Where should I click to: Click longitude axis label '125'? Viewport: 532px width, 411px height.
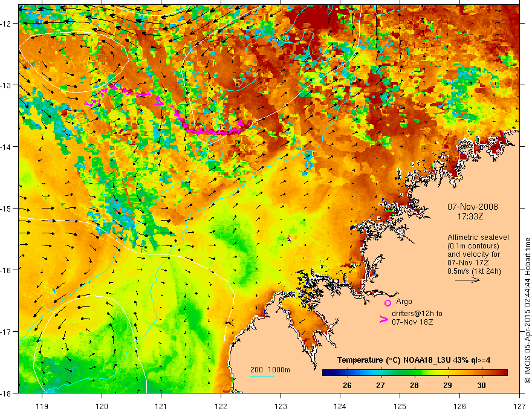[400, 406]
